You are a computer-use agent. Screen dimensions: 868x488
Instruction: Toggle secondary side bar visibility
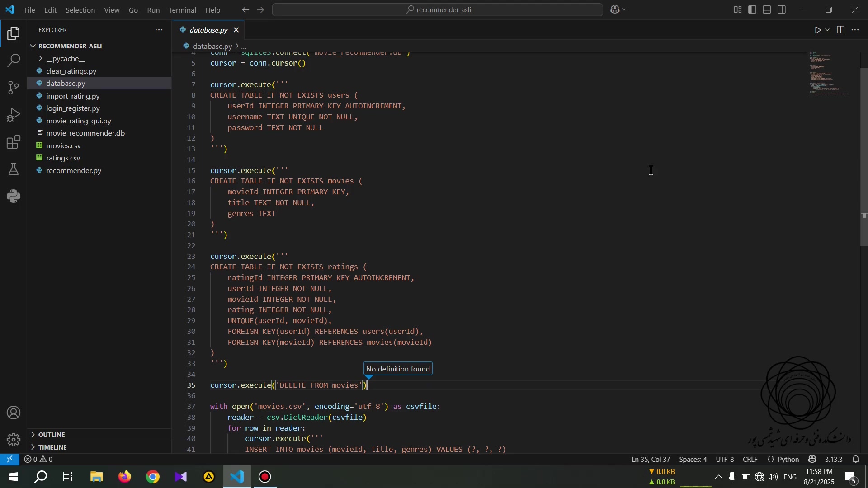[783, 10]
